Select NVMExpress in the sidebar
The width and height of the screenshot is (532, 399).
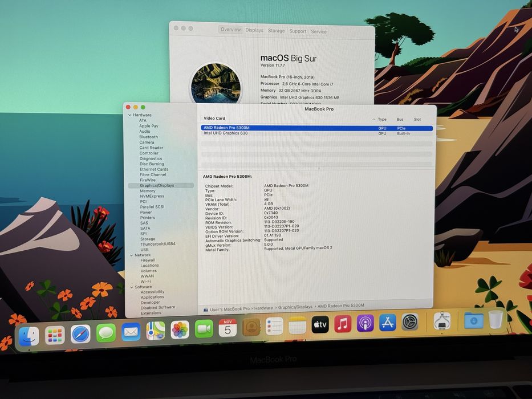click(x=152, y=196)
